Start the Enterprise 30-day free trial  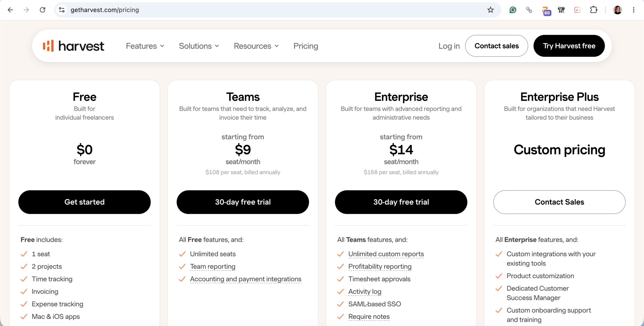pyautogui.click(x=401, y=202)
